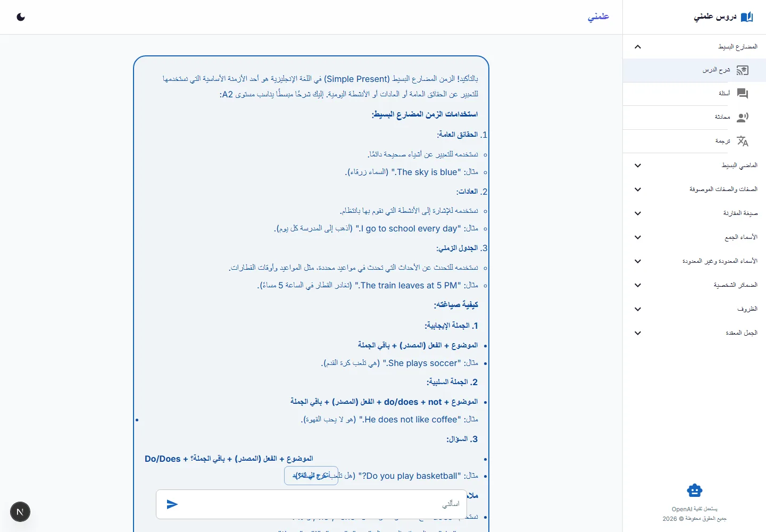Click the دروس علمني sidebar title
The height and width of the screenshot is (532, 766).
[x=715, y=16]
